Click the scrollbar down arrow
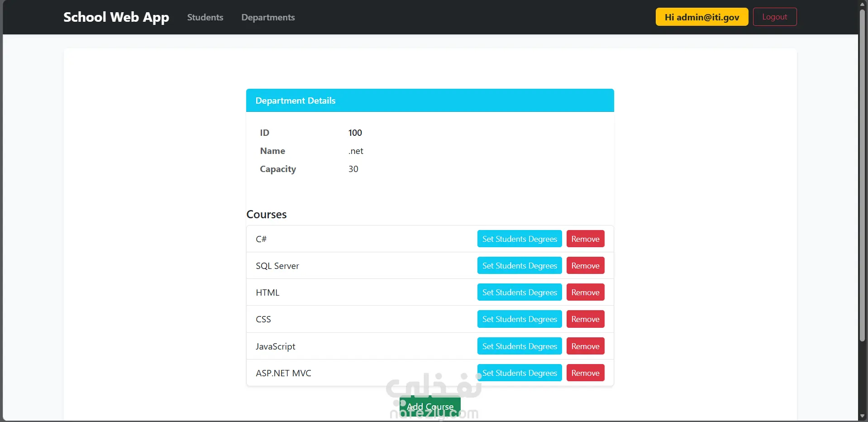Viewport: 868px width, 422px height. coord(863,416)
